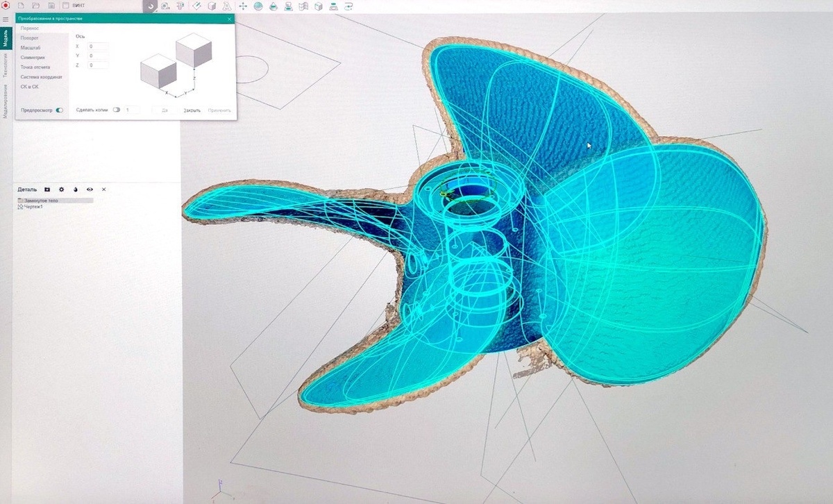The width and height of the screenshot is (833, 504).
Task: Click the Деталь panel heading
Action: point(27,189)
